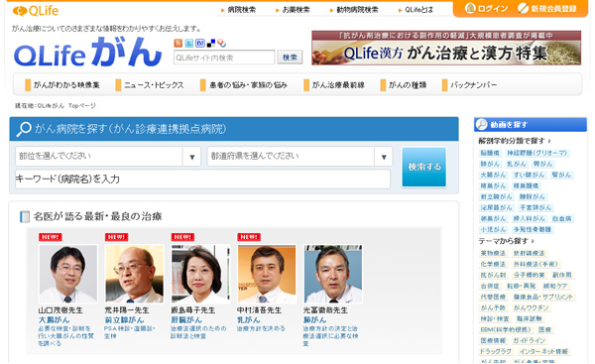Click arrow button of the 部位 selector
This screenshot has height=364, width=595.
click(192, 157)
